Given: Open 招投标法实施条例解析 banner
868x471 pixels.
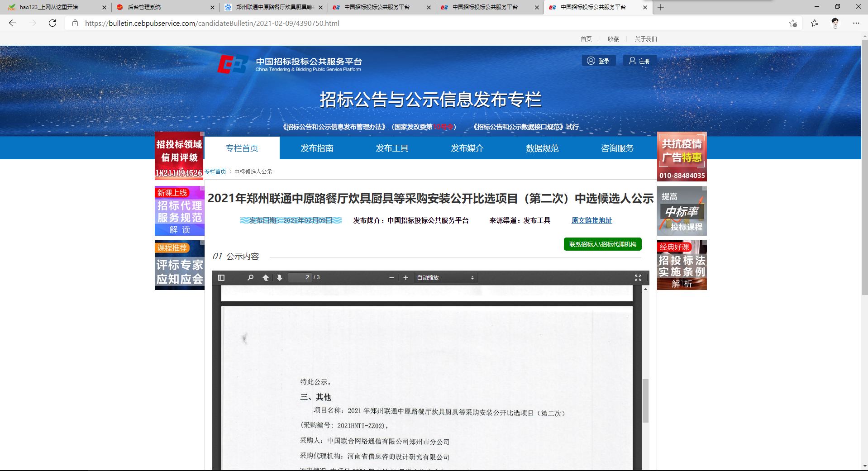Looking at the screenshot, I should (x=682, y=265).
